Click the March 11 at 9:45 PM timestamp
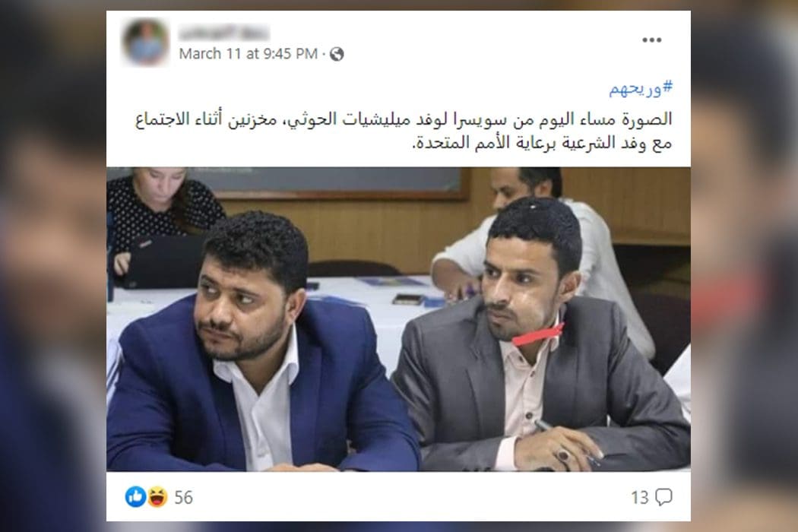The height and width of the screenshot is (532, 798). coord(249,54)
